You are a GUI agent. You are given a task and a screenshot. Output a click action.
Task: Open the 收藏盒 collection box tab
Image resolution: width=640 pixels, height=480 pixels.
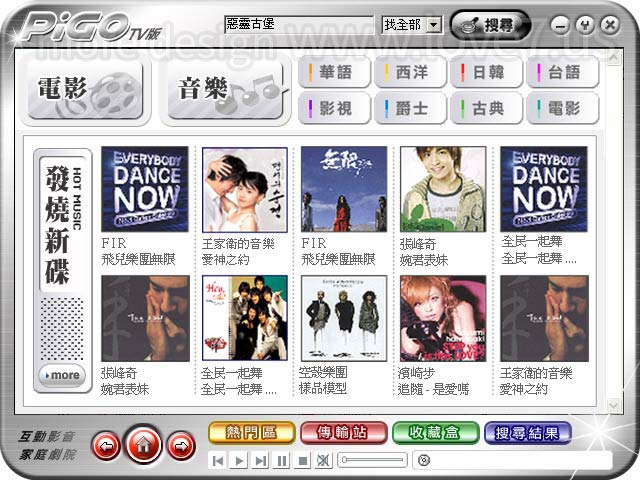(x=435, y=433)
